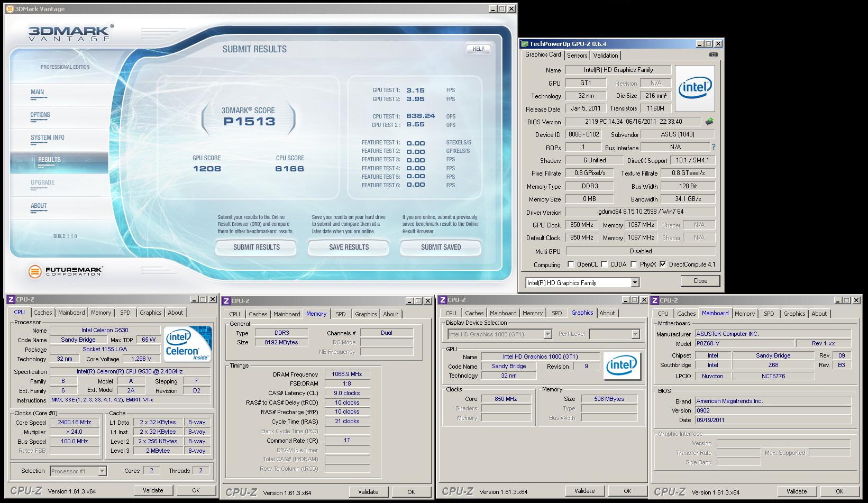Screen dimensions: 868x503
Task: Open the About tab in CPU-Z Graphics window
Action: tap(607, 313)
